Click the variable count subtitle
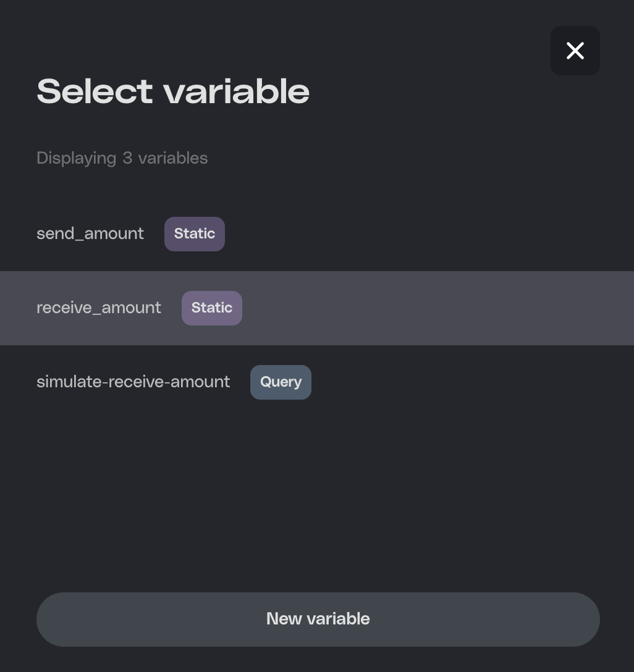The width and height of the screenshot is (634, 672). pos(122,158)
